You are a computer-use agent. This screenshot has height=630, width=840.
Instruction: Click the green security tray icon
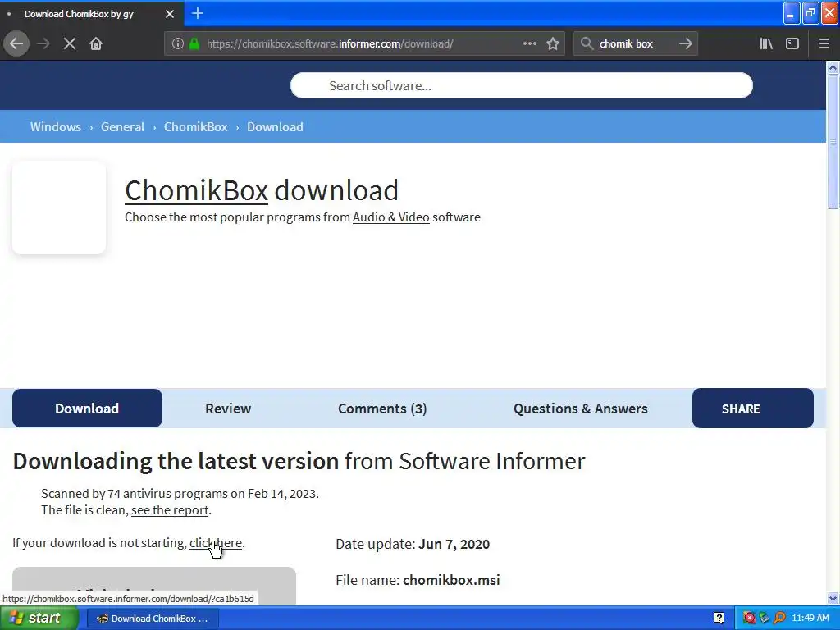pyautogui.click(x=764, y=619)
